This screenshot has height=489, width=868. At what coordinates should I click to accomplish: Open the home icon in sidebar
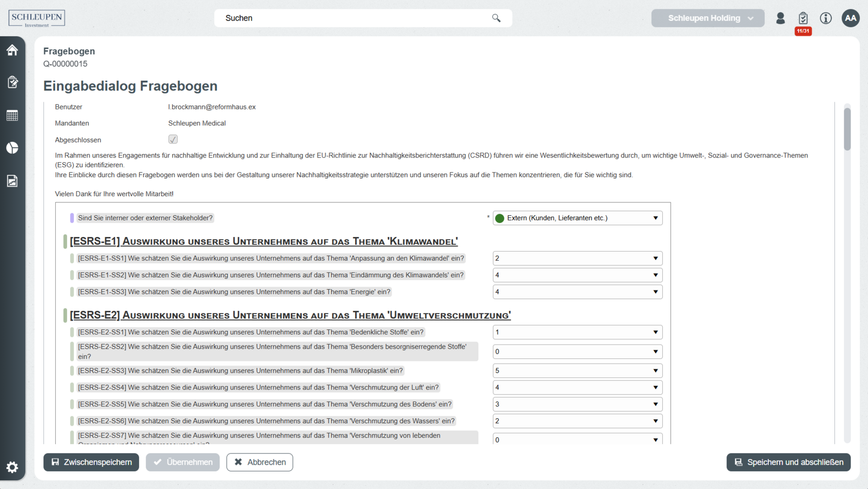click(x=12, y=50)
